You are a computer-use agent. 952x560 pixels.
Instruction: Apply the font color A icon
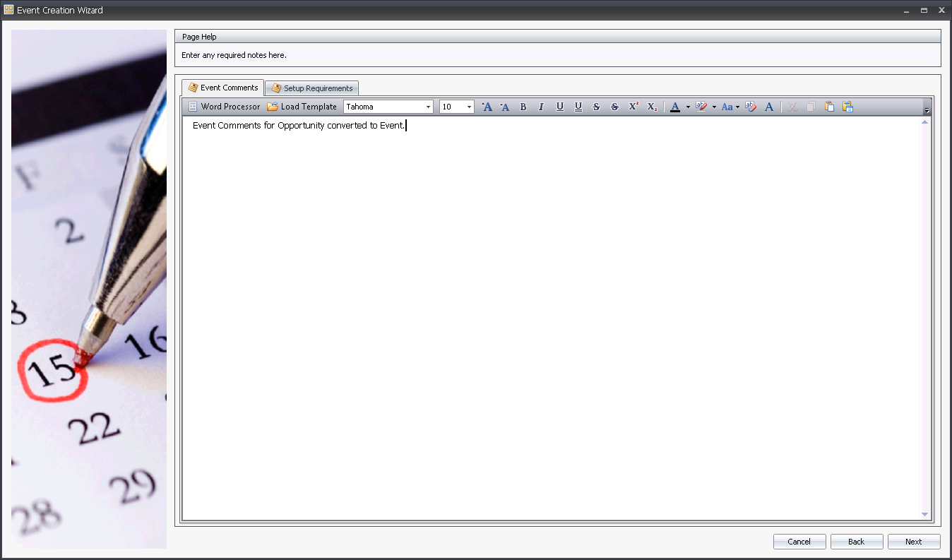tap(675, 107)
